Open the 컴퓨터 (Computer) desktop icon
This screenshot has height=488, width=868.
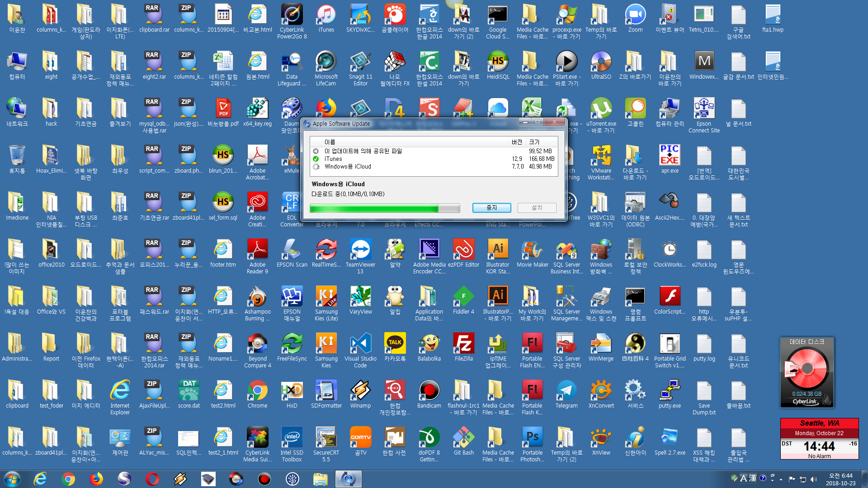point(17,66)
